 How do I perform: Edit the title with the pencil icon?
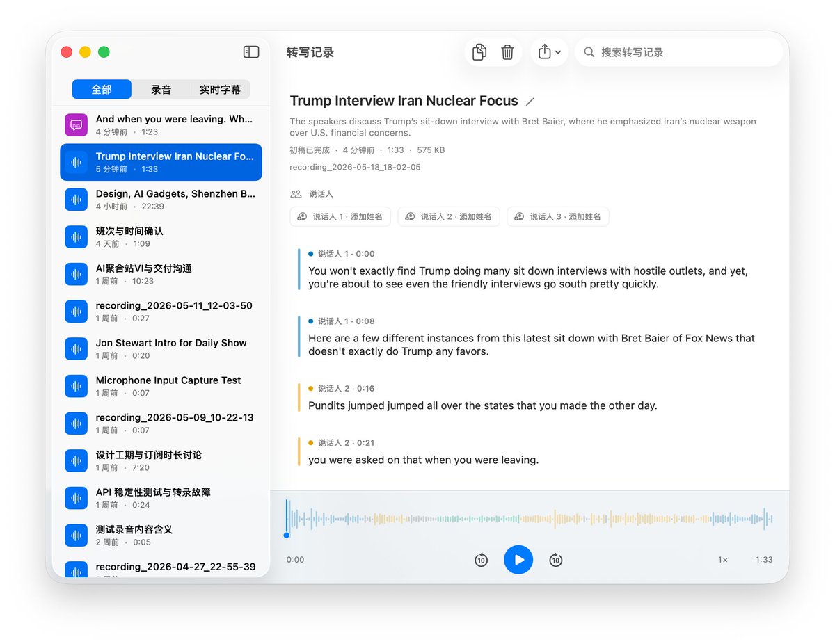(x=530, y=102)
